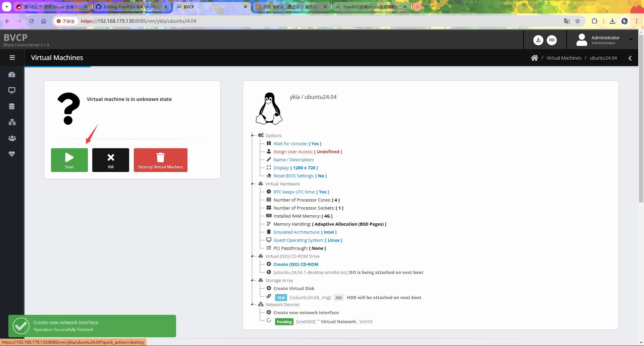Collapse the Virtual Hardware tree section
The image size is (644, 346).
click(252, 184)
